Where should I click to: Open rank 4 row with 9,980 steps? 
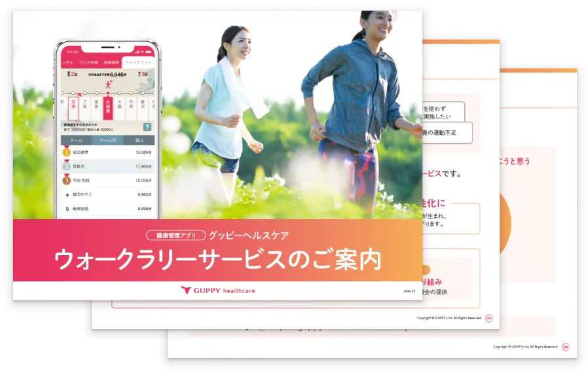[107, 194]
